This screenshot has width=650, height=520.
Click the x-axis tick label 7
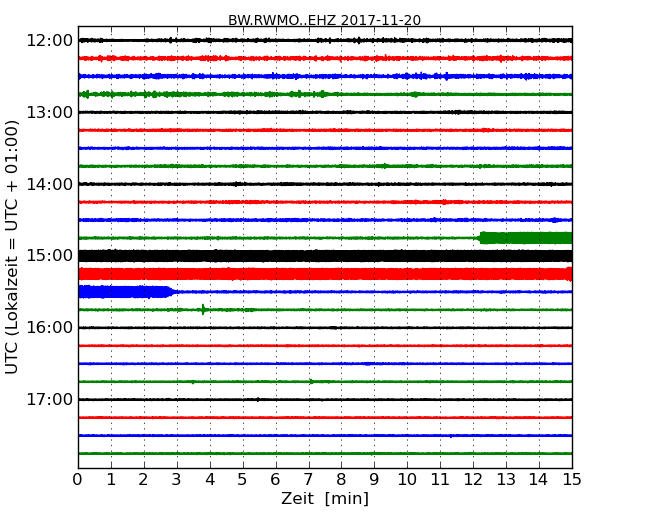pyautogui.click(x=308, y=479)
